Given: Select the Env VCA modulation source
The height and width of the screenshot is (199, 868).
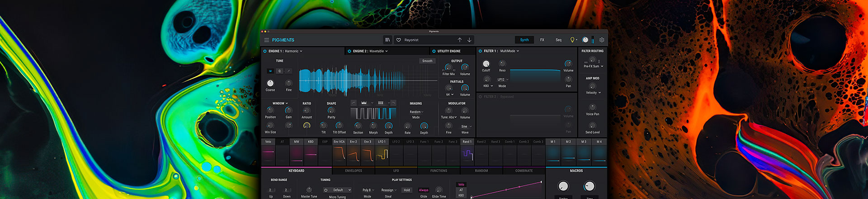Looking at the screenshot, I should [x=339, y=152].
